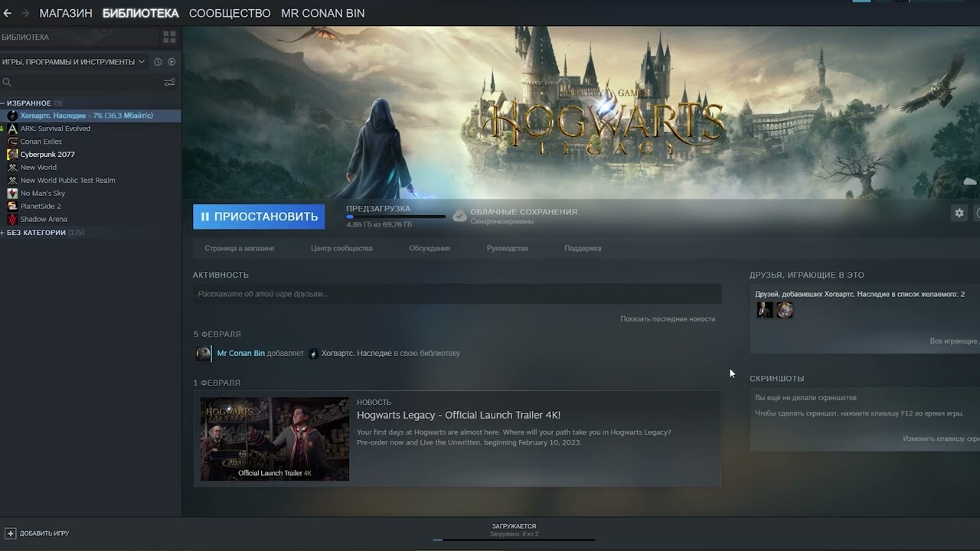Open the СООБЩЕСТВО community tab
Viewport: 980px width, 551px height.
click(230, 13)
